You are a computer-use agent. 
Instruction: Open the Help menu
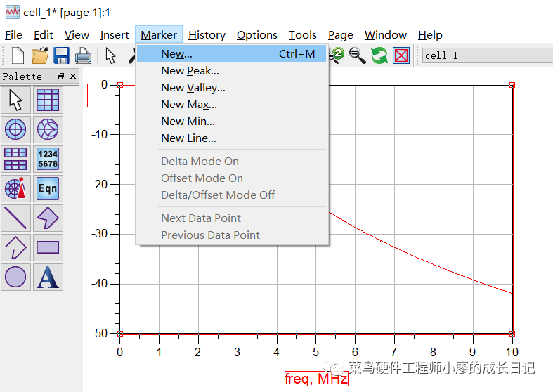coord(430,35)
